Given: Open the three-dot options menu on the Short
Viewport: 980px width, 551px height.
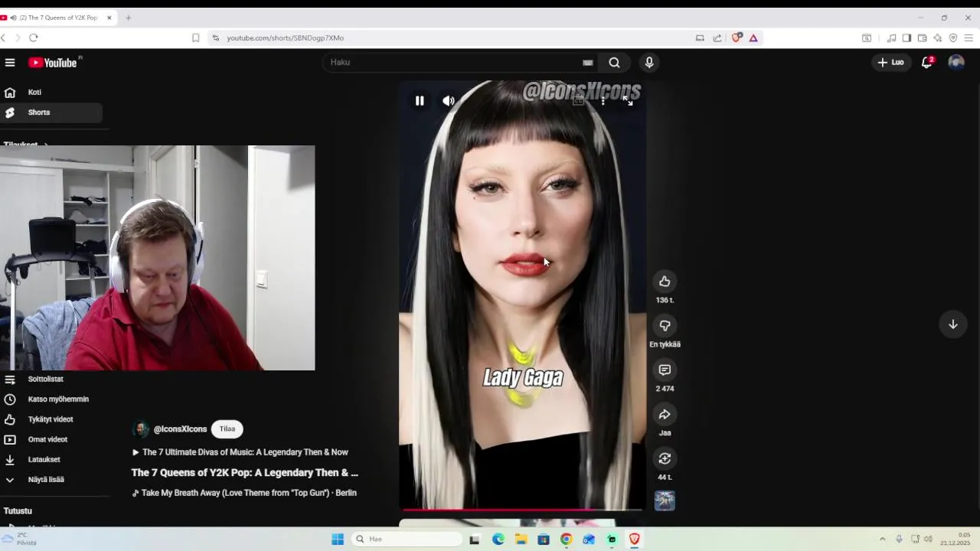Looking at the screenshot, I should (x=603, y=100).
